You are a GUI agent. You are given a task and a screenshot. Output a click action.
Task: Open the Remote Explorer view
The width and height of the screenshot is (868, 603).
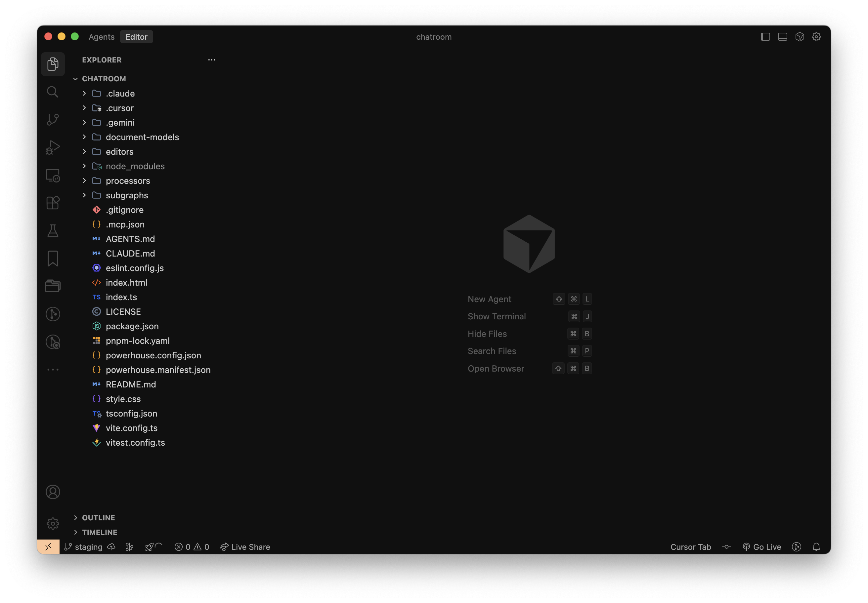pyautogui.click(x=53, y=175)
